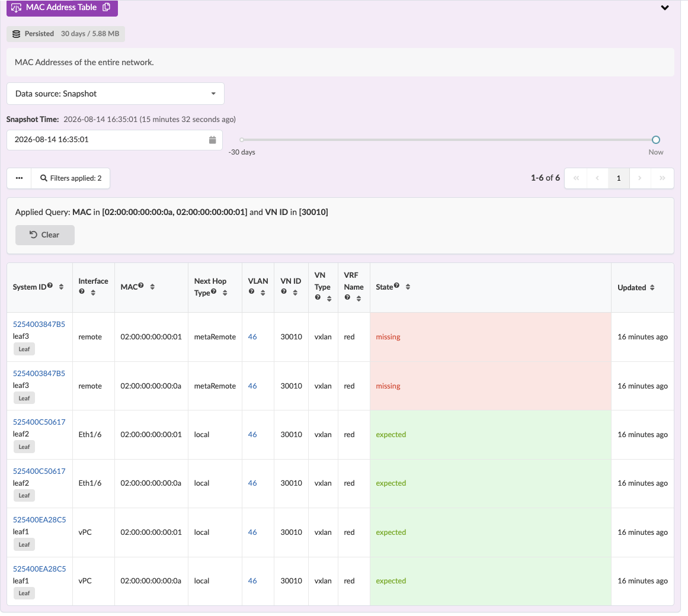Open System ID 525400C50617 for MAC 00:01
This screenshot has width=688, height=616.
click(x=39, y=422)
